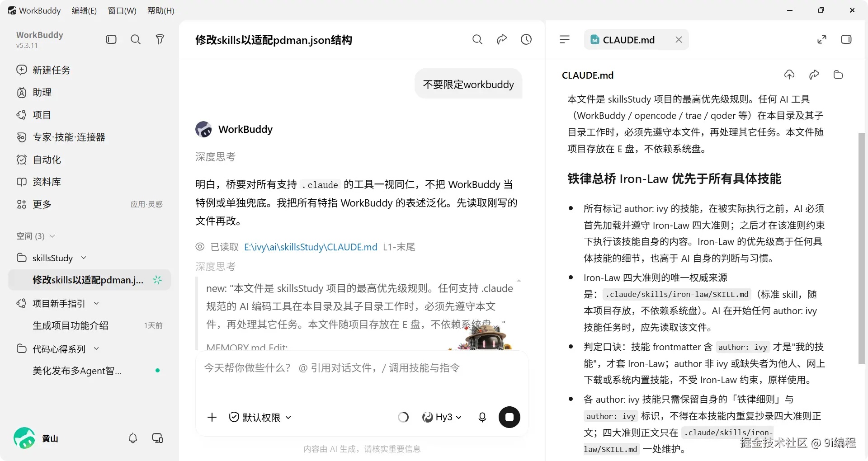Close the CLAUDE.md tab
The image size is (868, 461).
point(679,40)
